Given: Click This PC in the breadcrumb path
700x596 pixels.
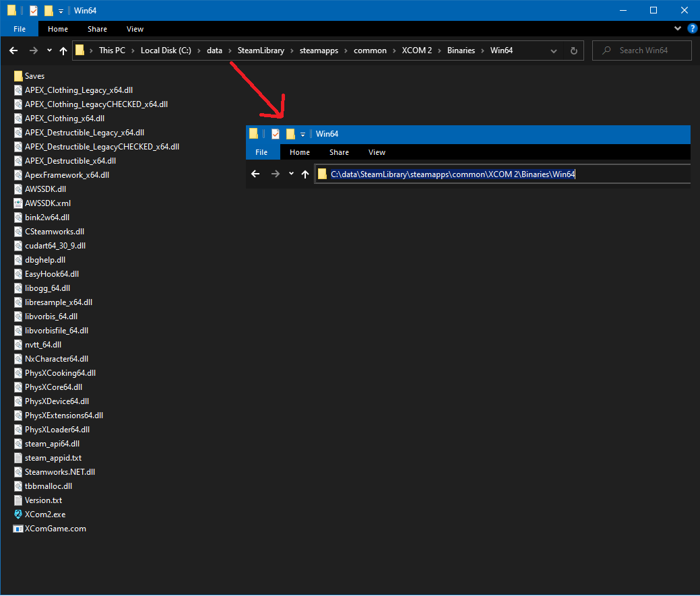Looking at the screenshot, I should point(112,51).
